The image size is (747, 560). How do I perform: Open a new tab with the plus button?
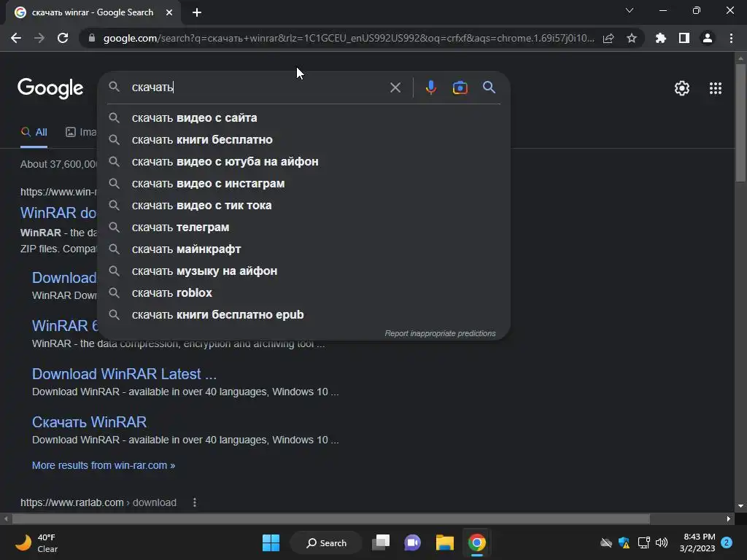[197, 12]
